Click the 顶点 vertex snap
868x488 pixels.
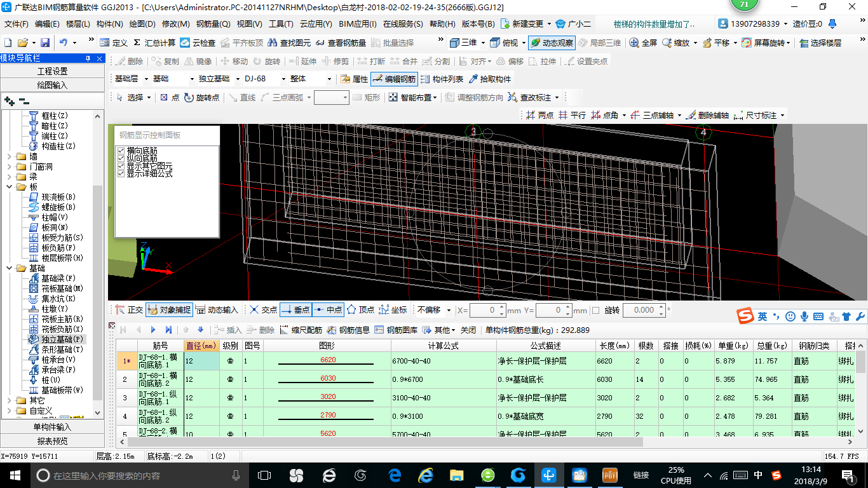coord(360,309)
